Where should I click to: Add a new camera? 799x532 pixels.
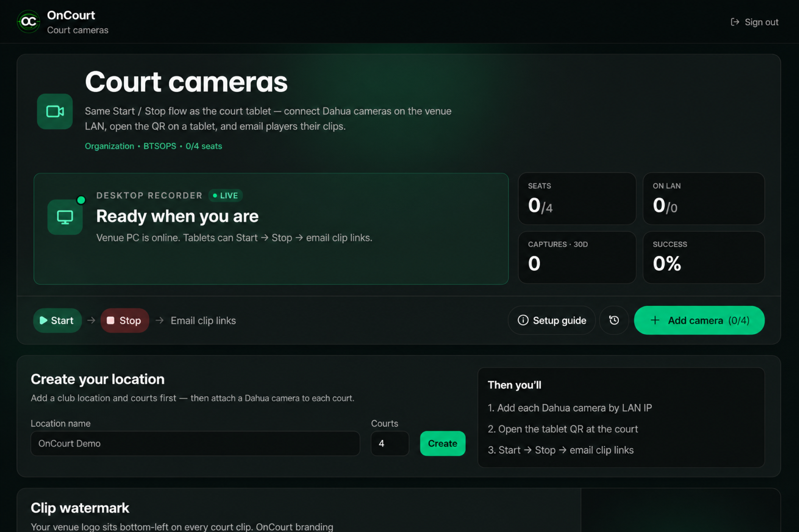tap(699, 320)
